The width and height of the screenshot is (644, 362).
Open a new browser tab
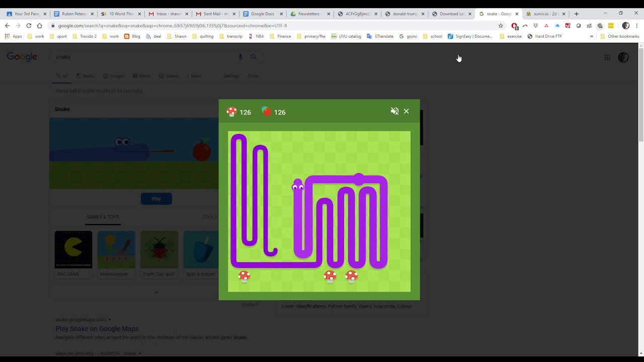click(x=577, y=14)
